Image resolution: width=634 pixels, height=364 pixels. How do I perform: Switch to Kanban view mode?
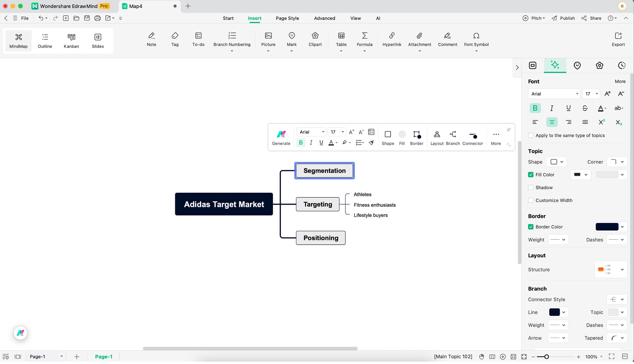(x=71, y=41)
